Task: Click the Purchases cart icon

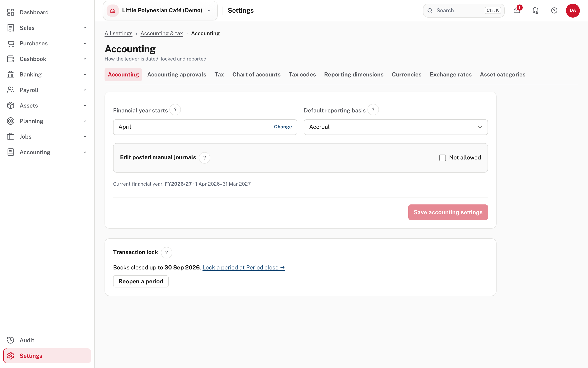Action: (10, 43)
